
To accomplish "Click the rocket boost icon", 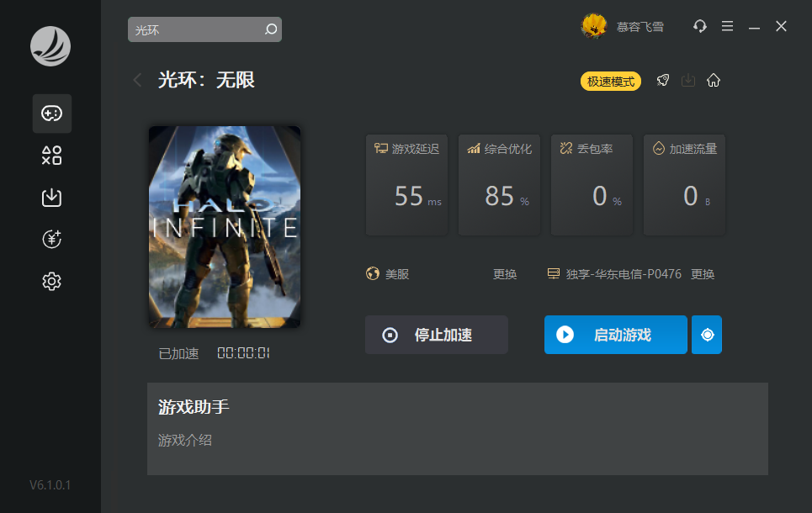I will 663,81.
